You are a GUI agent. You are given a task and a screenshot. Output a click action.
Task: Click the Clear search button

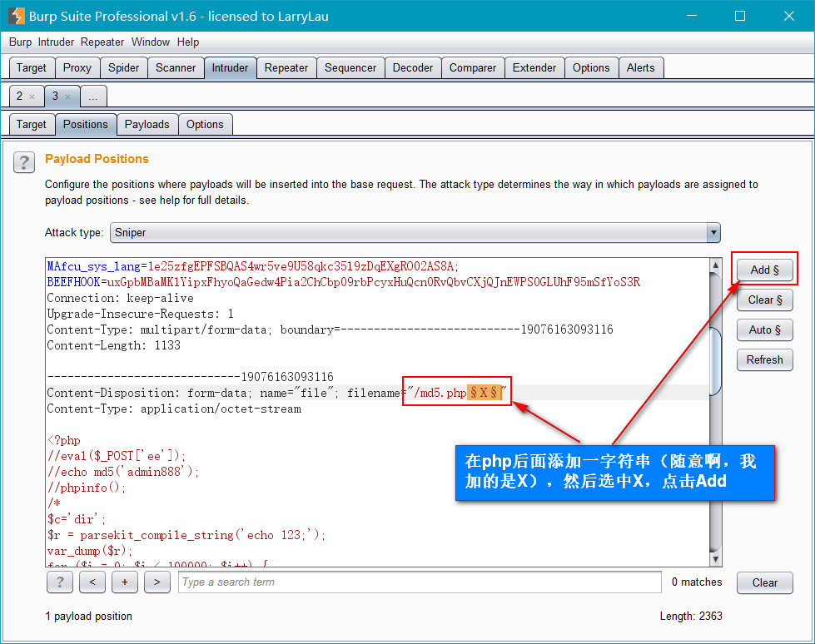(x=764, y=582)
